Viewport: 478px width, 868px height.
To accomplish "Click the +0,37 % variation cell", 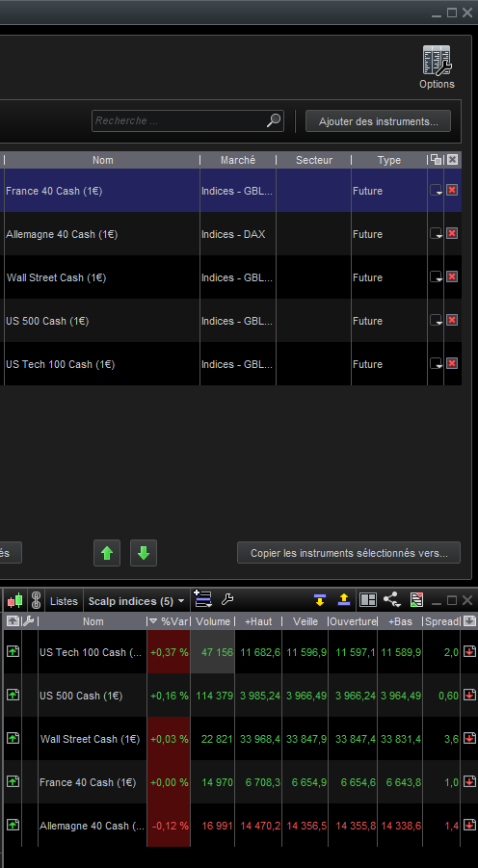I will (169, 652).
